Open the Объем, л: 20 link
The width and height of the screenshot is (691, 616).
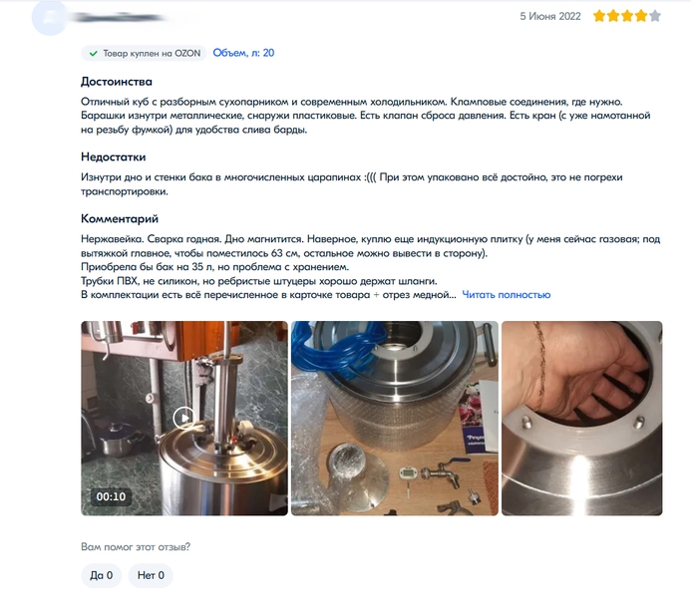click(x=243, y=53)
